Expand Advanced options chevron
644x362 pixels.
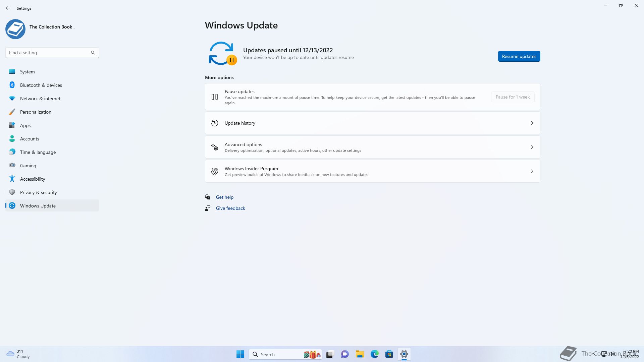click(x=532, y=147)
